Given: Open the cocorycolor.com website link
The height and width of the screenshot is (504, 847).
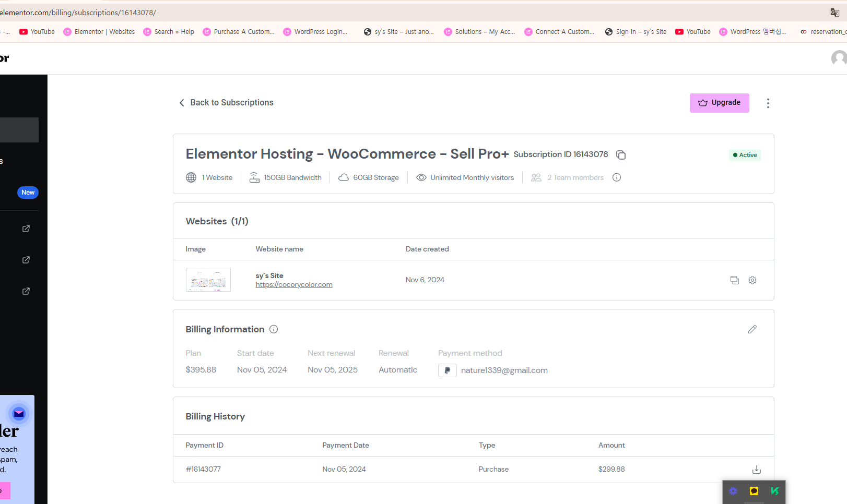Looking at the screenshot, I should point(294,285).
